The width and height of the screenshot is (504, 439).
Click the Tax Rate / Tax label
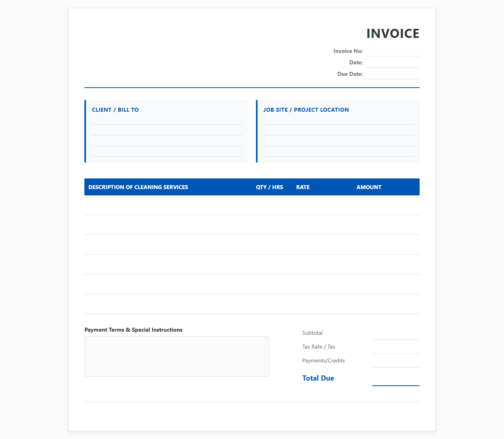pyautogui.click(x=319, y=347)
